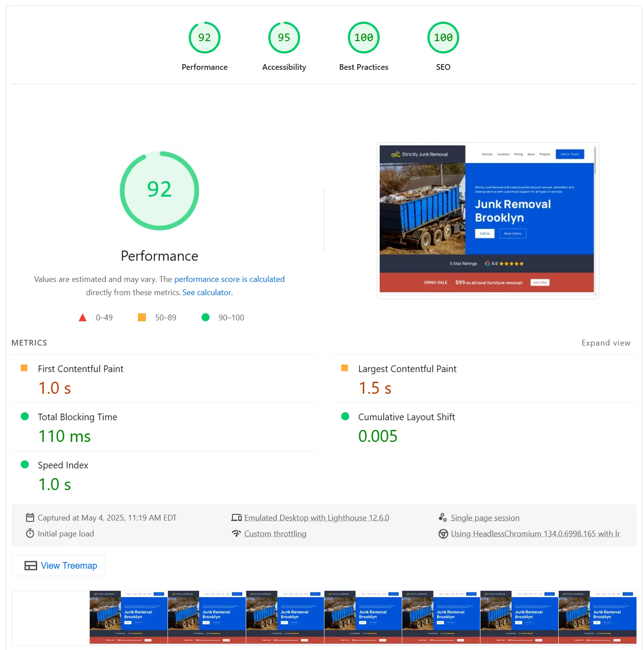Click the Speed Index metric title
The image size is (644, 650).
click(63, 465)
